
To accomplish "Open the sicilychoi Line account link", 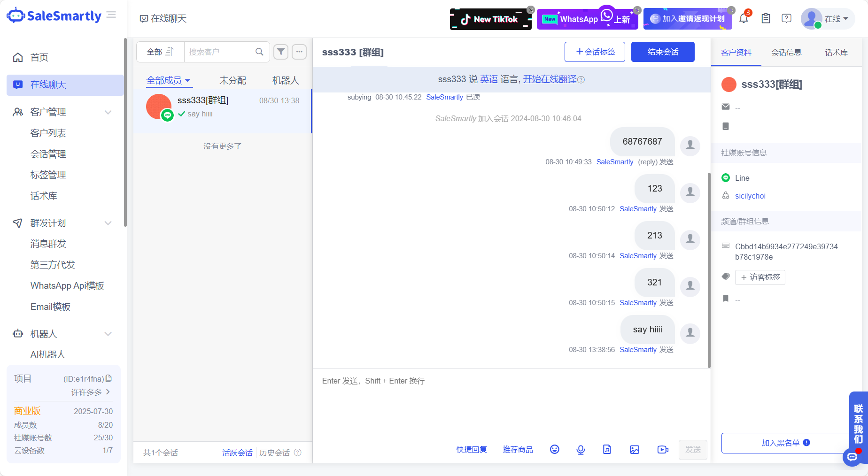I will (x=750, y=196).
